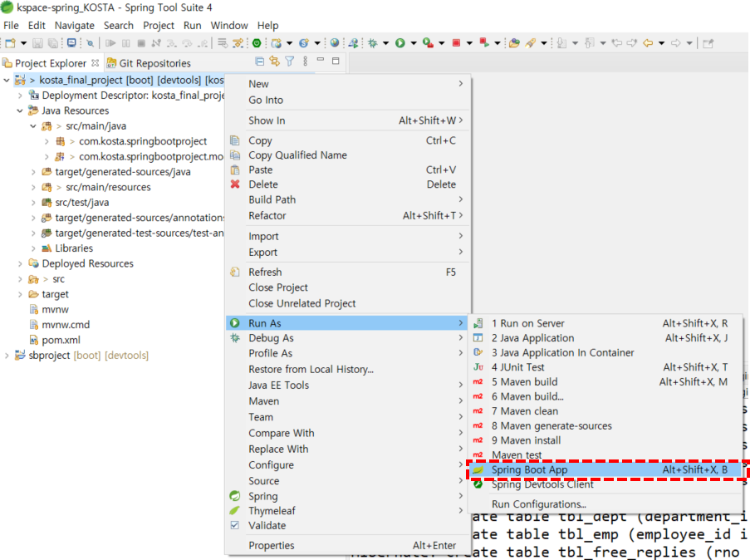This screenshot has height=560, width=750.
Task: Open the Run dropdown arrow in toolbar
Action: 414,43
